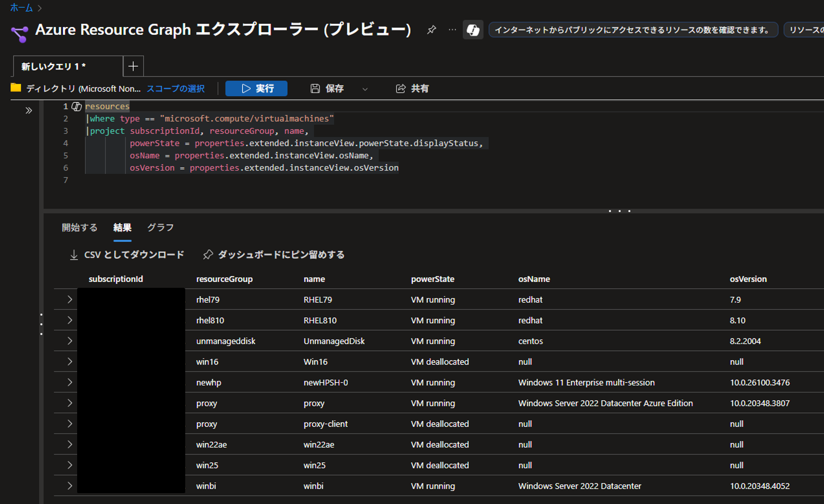Sort by the powerState column header
This screenshot has width=824, height=504.
432,279
